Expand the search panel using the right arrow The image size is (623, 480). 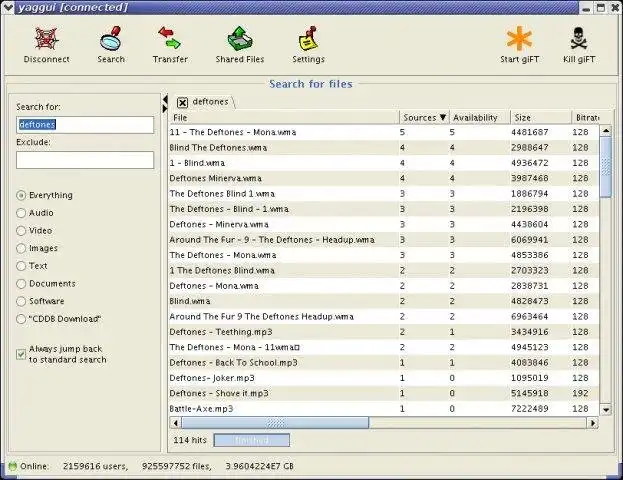(165, 108)
